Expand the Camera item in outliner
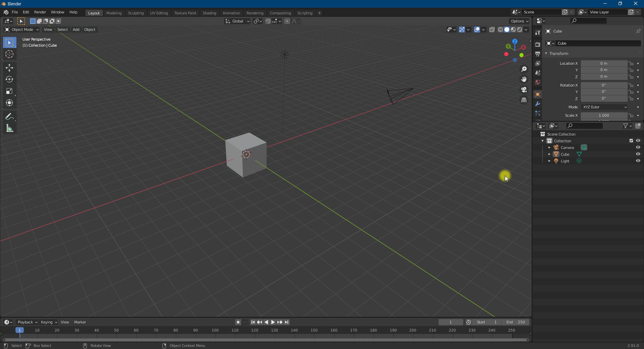 549,147
